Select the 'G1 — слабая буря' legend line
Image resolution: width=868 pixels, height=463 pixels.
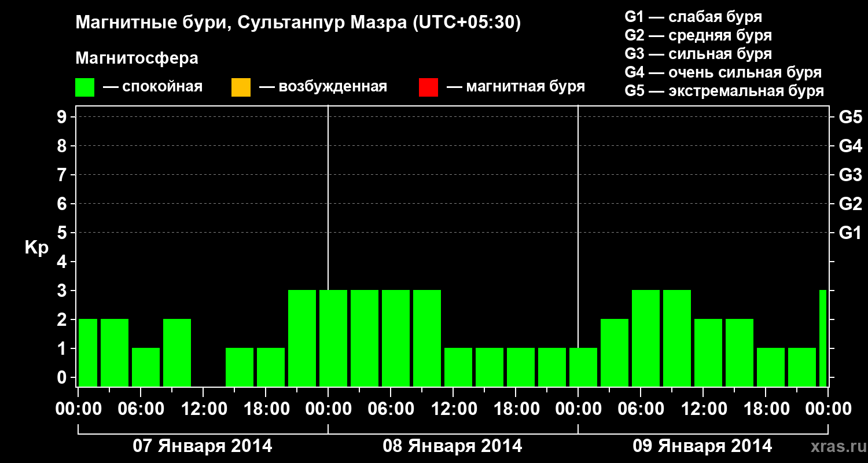tap(693, 17)
